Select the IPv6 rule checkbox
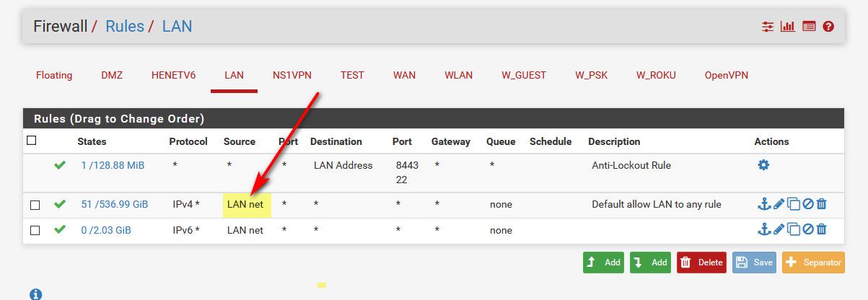The height and width of the screenshot is (300, 868). [x=35, y=230]
